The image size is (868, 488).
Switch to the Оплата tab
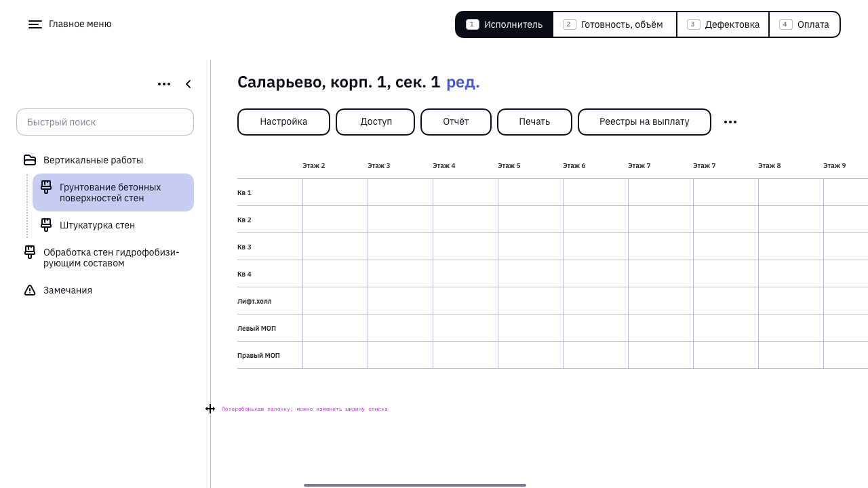click(804, 24)
